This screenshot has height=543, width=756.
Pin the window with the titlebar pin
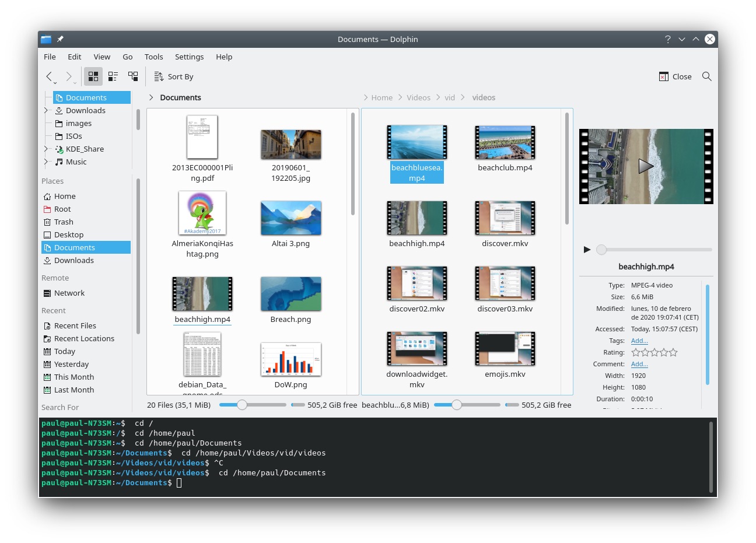[x=60, y=39]
